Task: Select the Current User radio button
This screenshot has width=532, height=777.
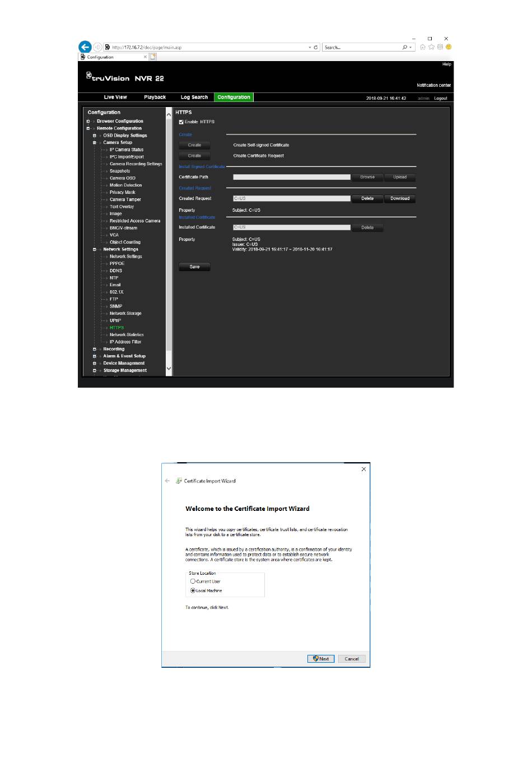Action: pyautogui.click(x=193, y=581)
